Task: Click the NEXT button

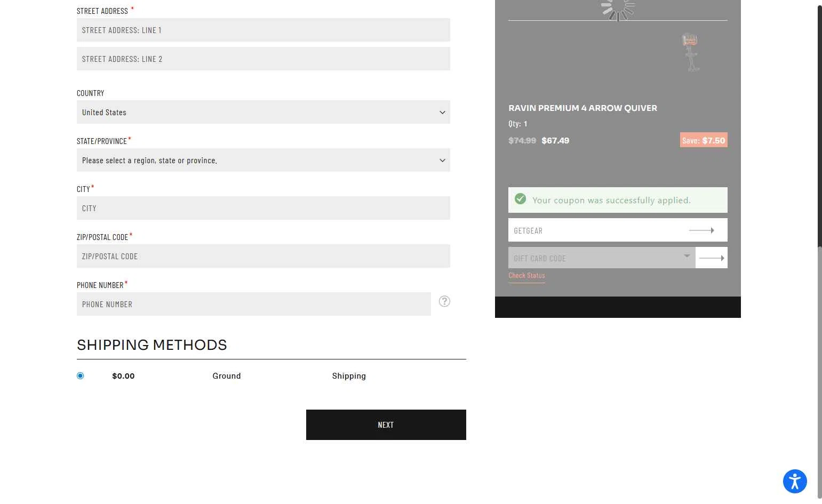Action: (x=386, y=425)
